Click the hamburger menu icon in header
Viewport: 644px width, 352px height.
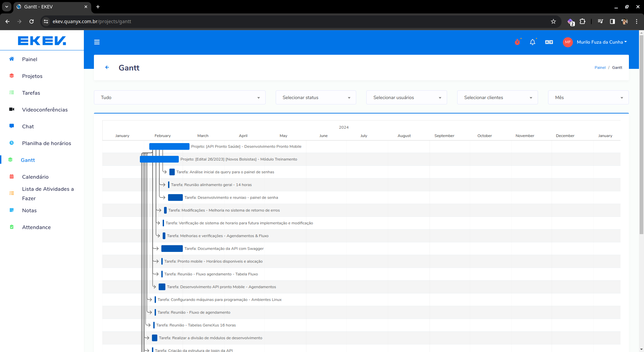coord(97,42)
